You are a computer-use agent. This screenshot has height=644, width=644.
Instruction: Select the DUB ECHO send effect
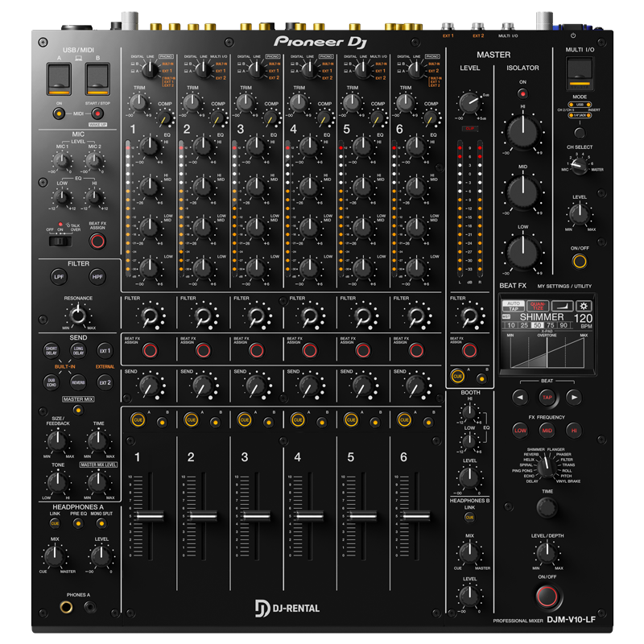point(52,382)
